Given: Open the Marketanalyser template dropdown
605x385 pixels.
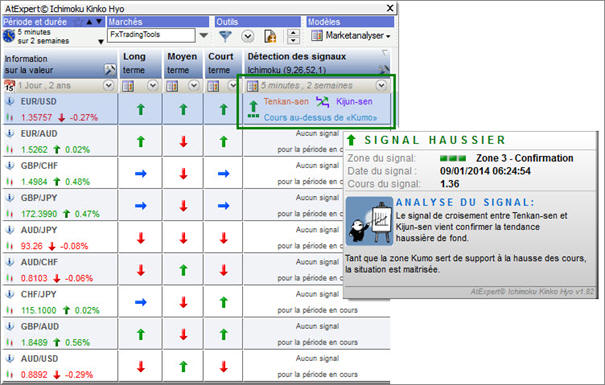Looking at the screenshot, I should tap(388, 37).
